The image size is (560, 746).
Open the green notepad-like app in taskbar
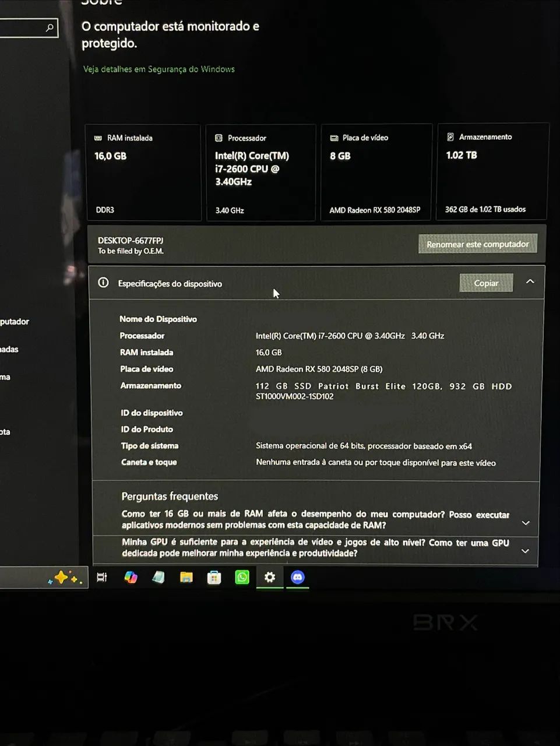[x=158, y=577]
